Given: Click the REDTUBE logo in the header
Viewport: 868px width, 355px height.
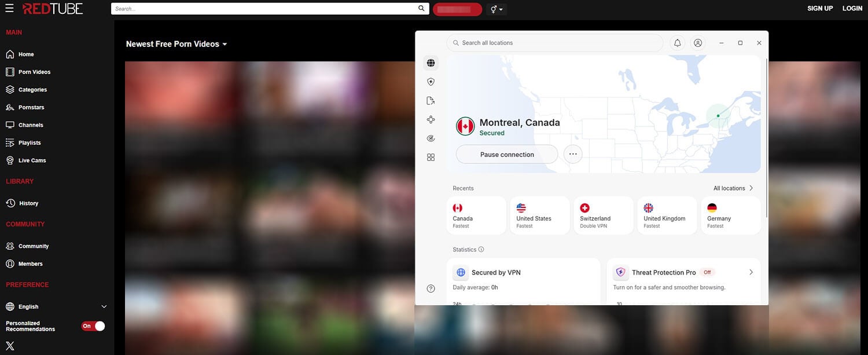Looking at the screenshot, I should 53,9.
